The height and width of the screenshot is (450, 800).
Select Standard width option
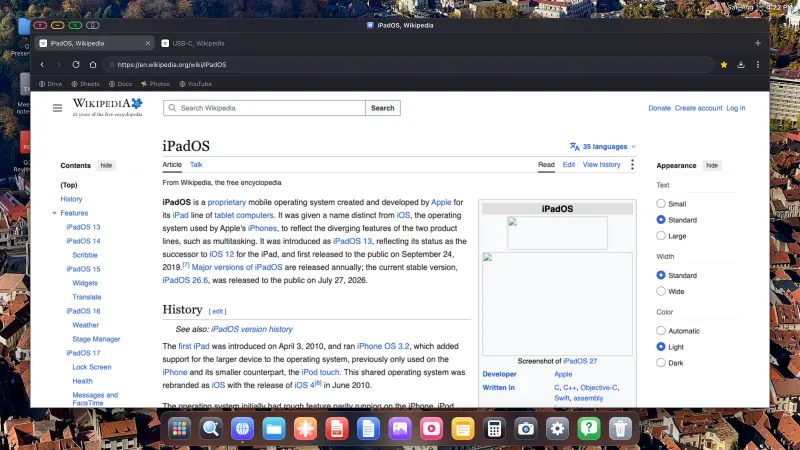(661, 275)
